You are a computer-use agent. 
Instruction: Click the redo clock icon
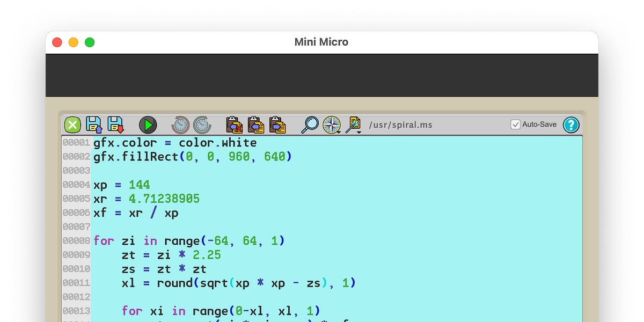202,125
